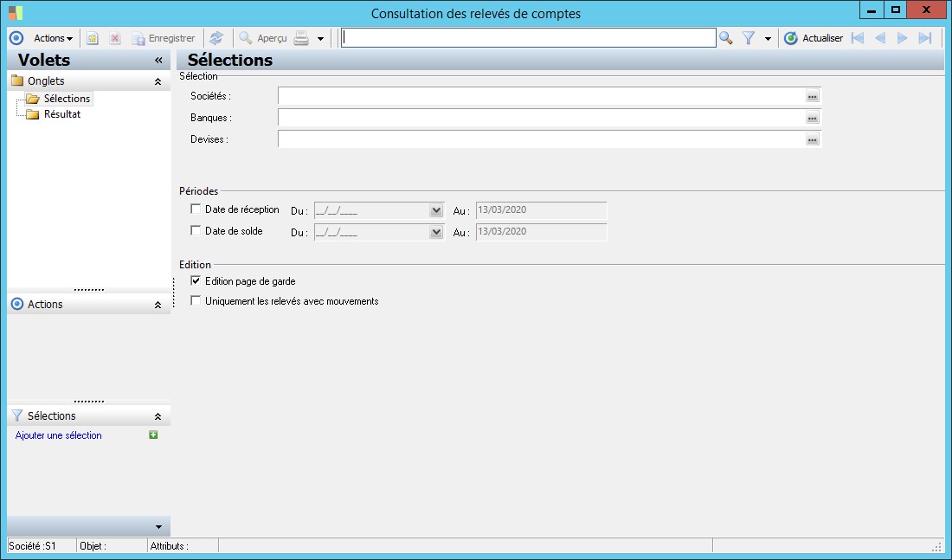Click the magnifier search icon
The image size is (952, 560).
(725, 38)
